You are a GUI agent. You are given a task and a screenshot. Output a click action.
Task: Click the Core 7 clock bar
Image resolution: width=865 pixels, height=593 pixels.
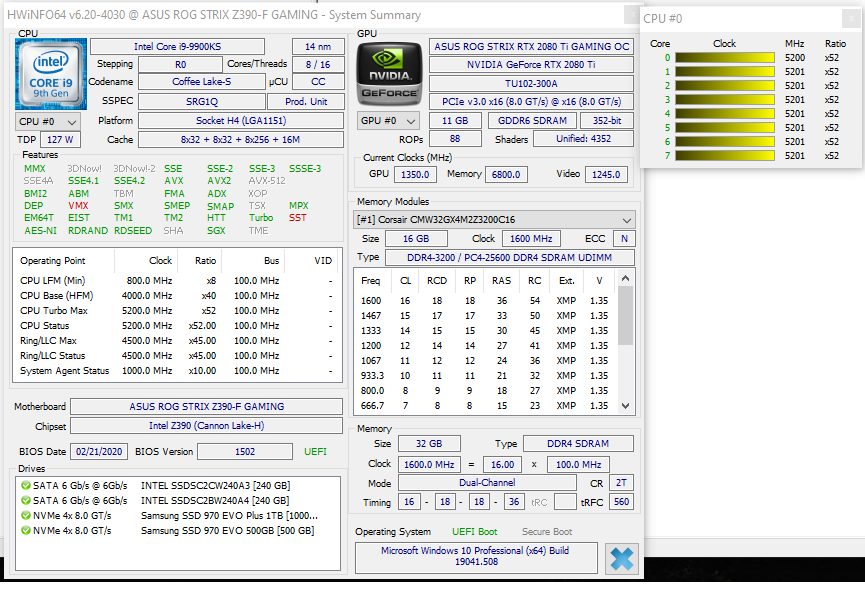(x=724, y=156)
